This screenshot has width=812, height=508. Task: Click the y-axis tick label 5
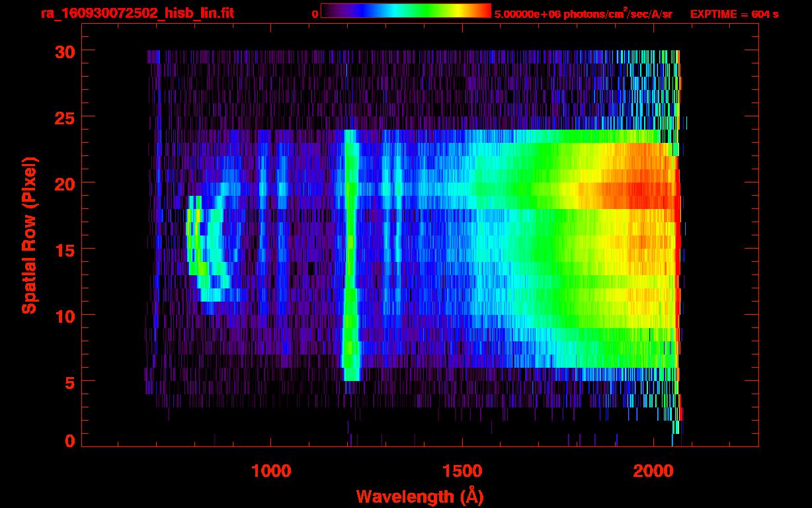(70, 381)
